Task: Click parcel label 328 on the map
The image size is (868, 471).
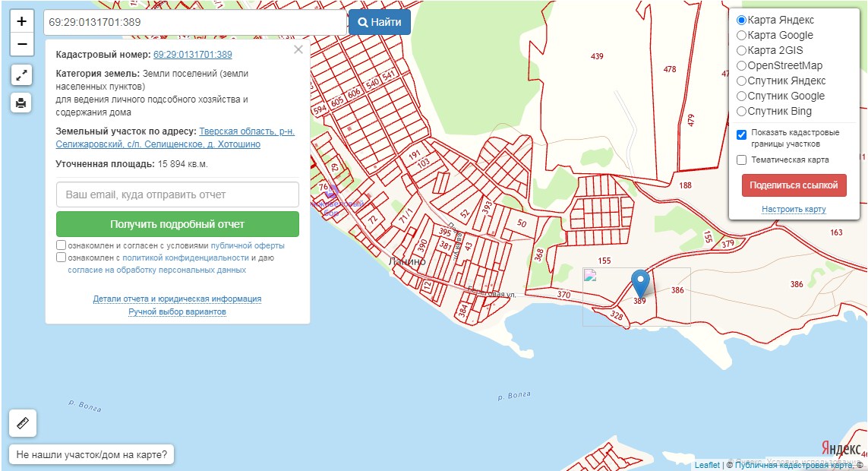Action: 616,315
